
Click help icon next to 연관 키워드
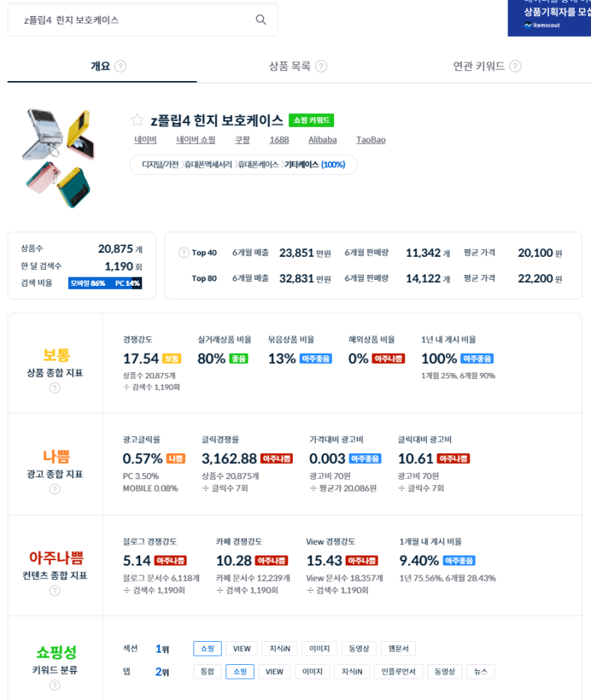(515, 66)
